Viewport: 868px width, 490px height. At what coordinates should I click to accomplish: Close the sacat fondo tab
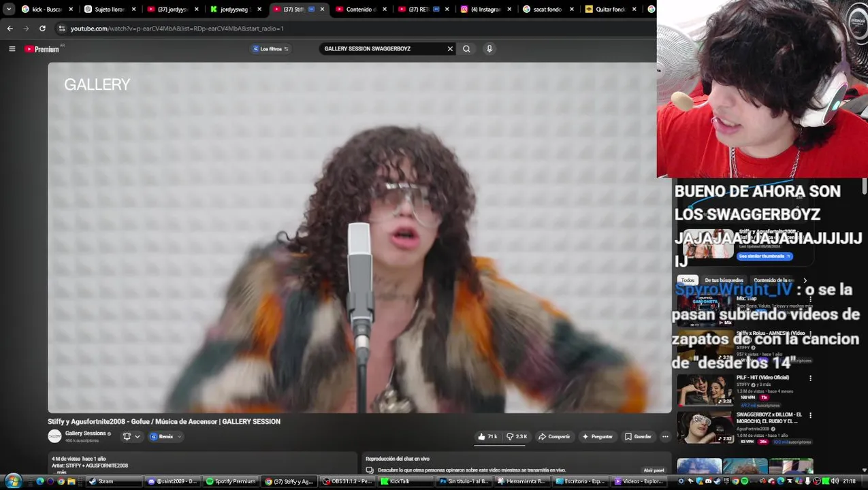click(573, 10)
